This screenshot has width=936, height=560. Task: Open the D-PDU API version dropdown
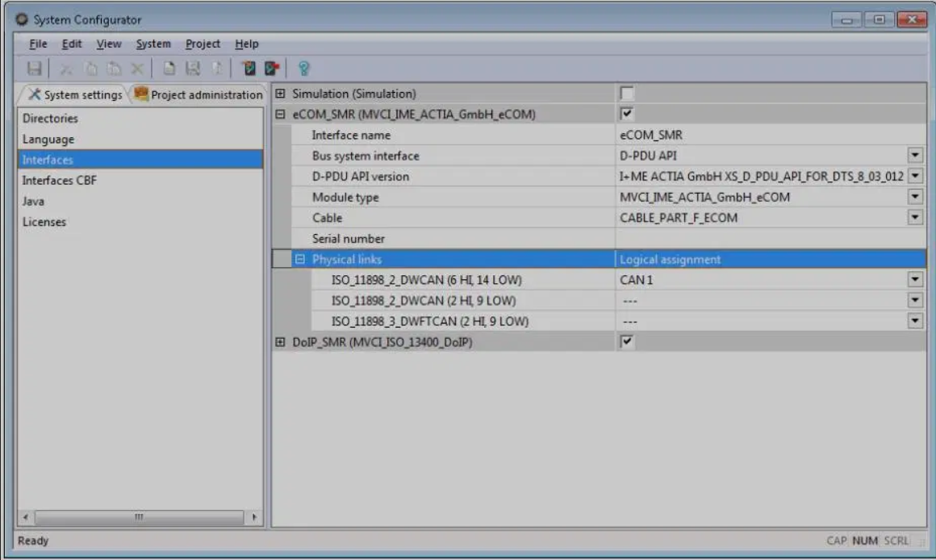click(915, 176)
